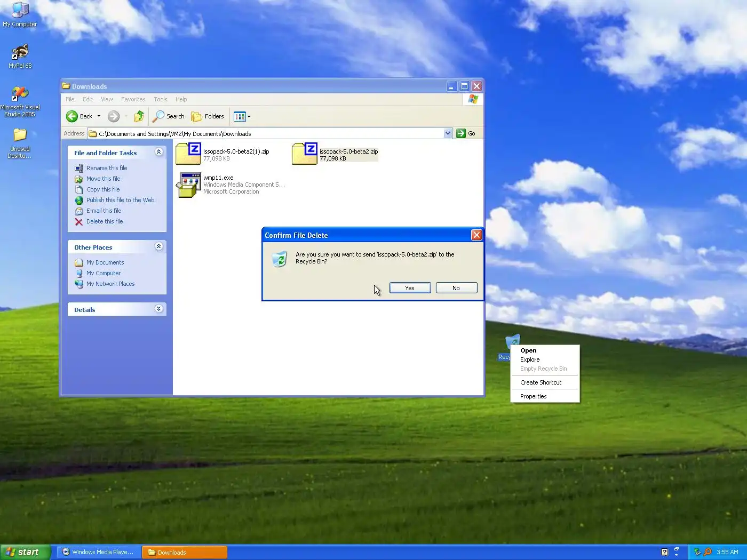The image size is (747, 560).
Task: Open the Favorites menu
Action: [x=133, y=99]
